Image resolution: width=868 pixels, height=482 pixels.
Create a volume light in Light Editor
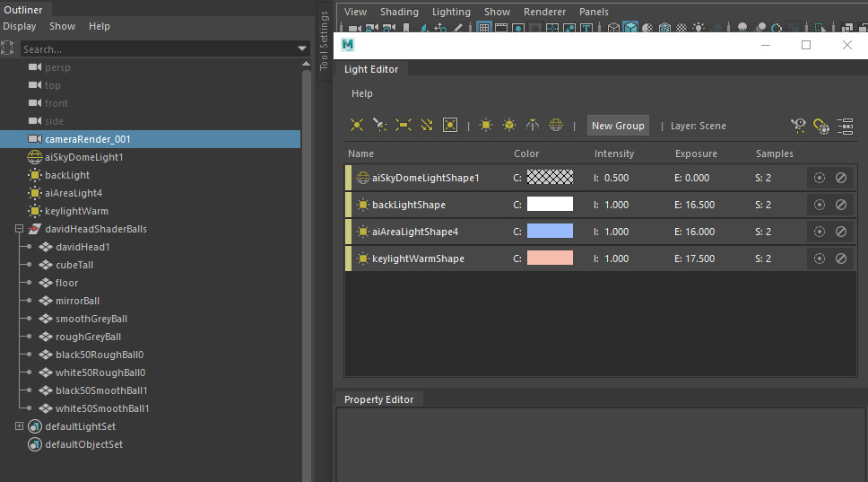pyautogui.click(x=450, y=125)
